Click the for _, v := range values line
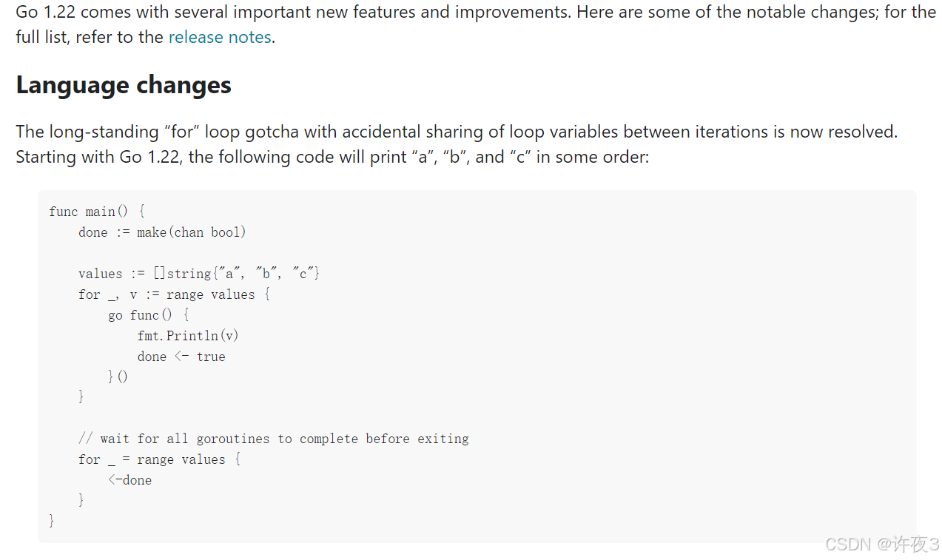The width and height of the screenshot is (942, 560). (175, 294)
